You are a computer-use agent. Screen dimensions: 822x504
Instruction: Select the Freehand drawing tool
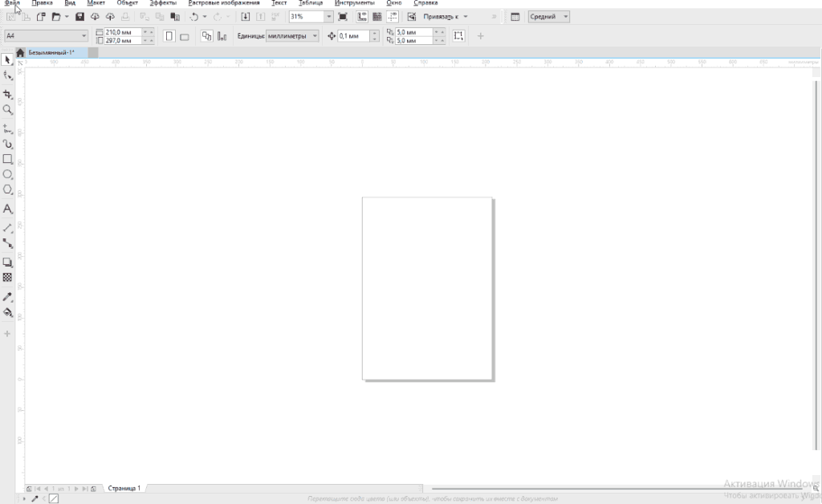[x=7, y=129]
